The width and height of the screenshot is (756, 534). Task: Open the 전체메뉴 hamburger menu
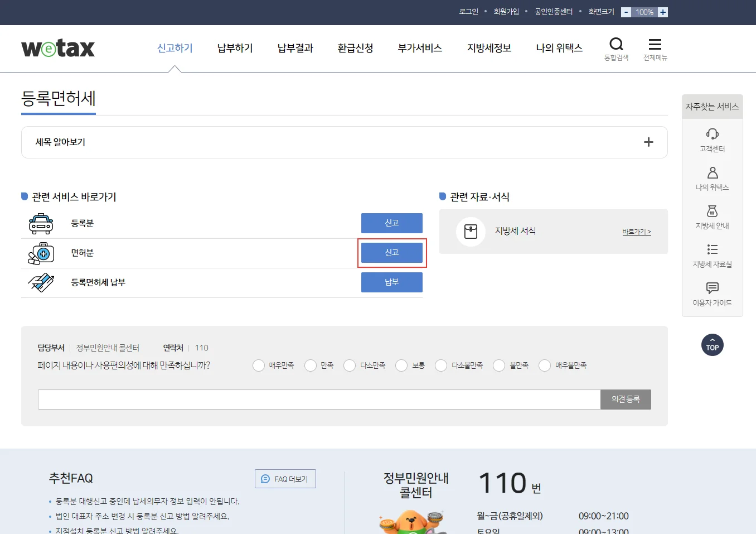click(655, 45)
